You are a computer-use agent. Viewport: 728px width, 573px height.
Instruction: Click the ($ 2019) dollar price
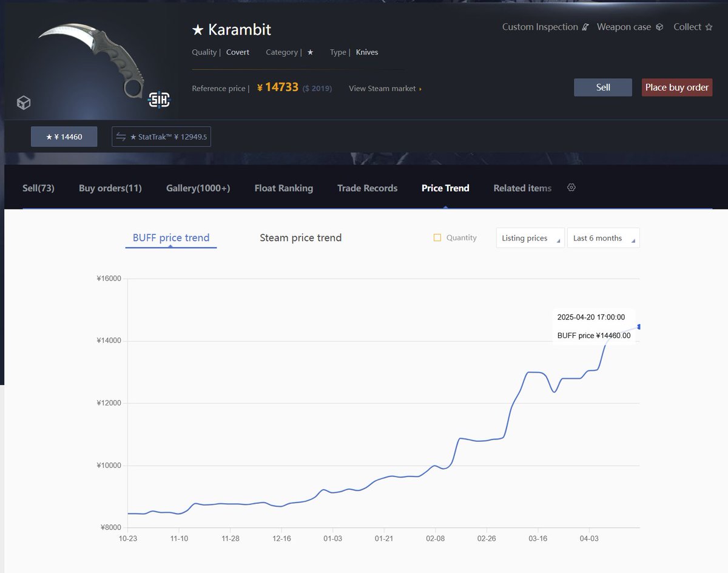click(x=317, y=89)
